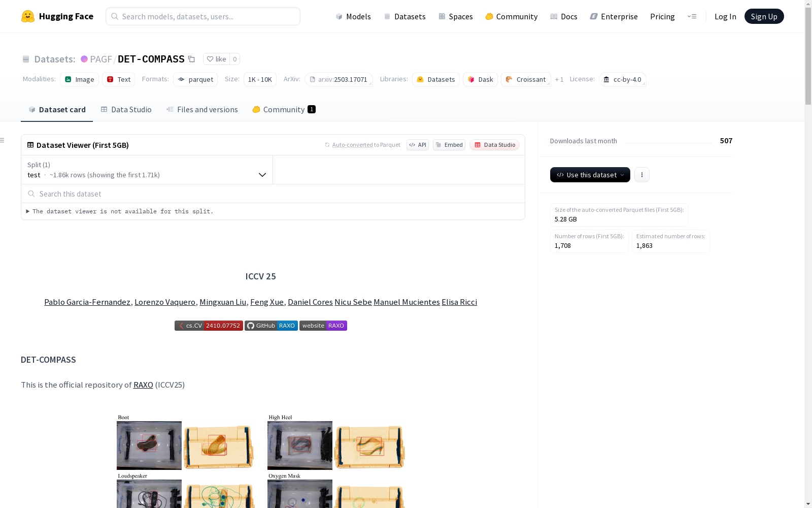Click the Sign Up button
The height and width of the screenshot is (508, 812).
tap(764, 16)
